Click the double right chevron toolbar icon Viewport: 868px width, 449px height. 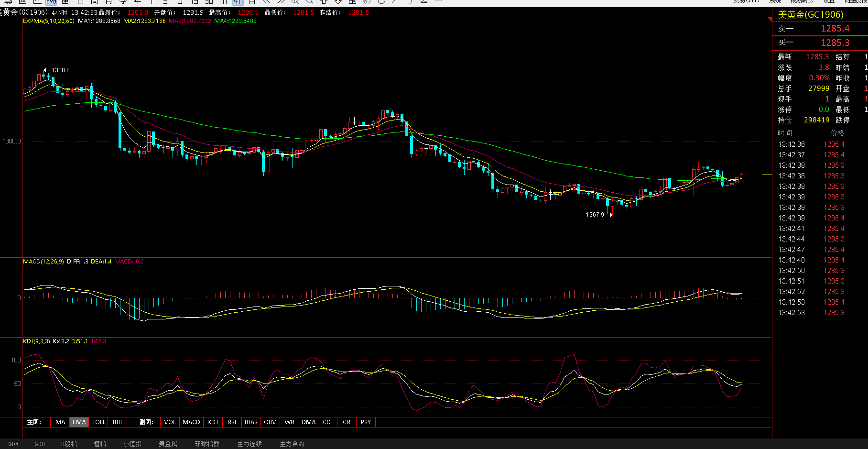(x=281, y=2)
